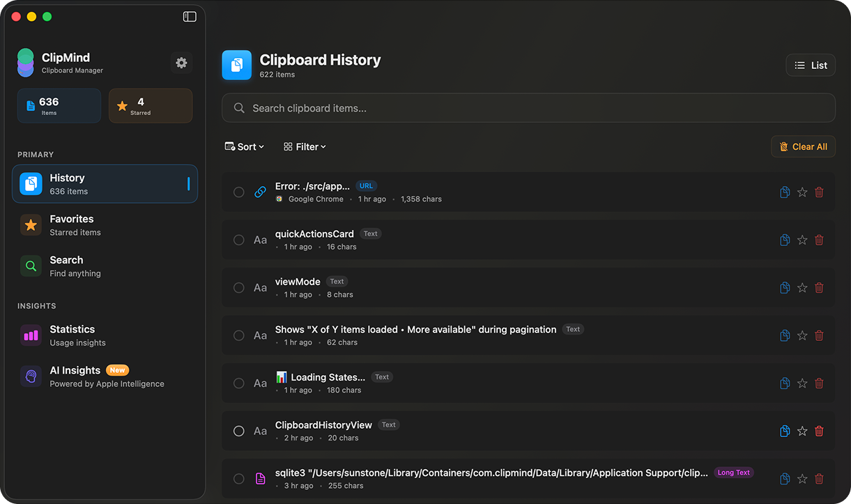The width and height of the screenshot is (851, 504).
Task: Switch to List view
Action: (810, 65)
